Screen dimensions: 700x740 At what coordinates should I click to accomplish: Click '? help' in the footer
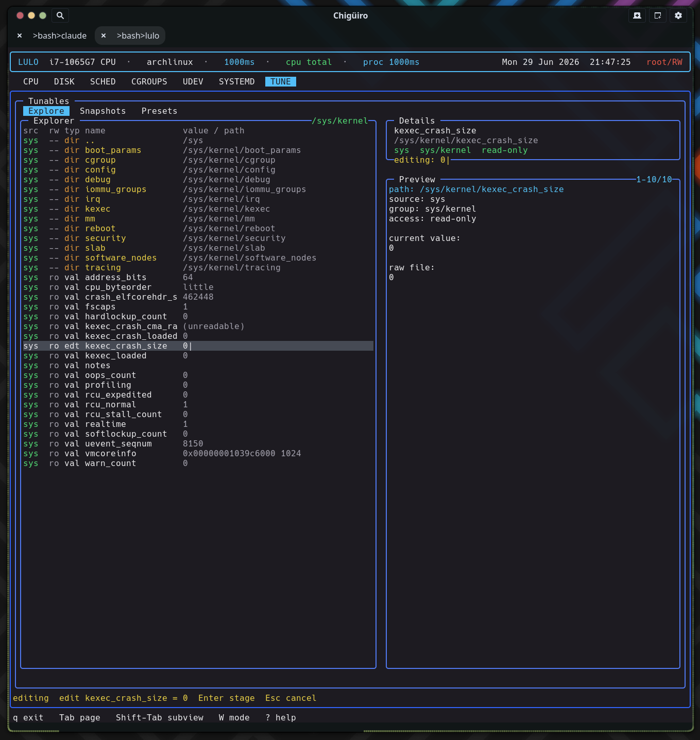[281, 718]
